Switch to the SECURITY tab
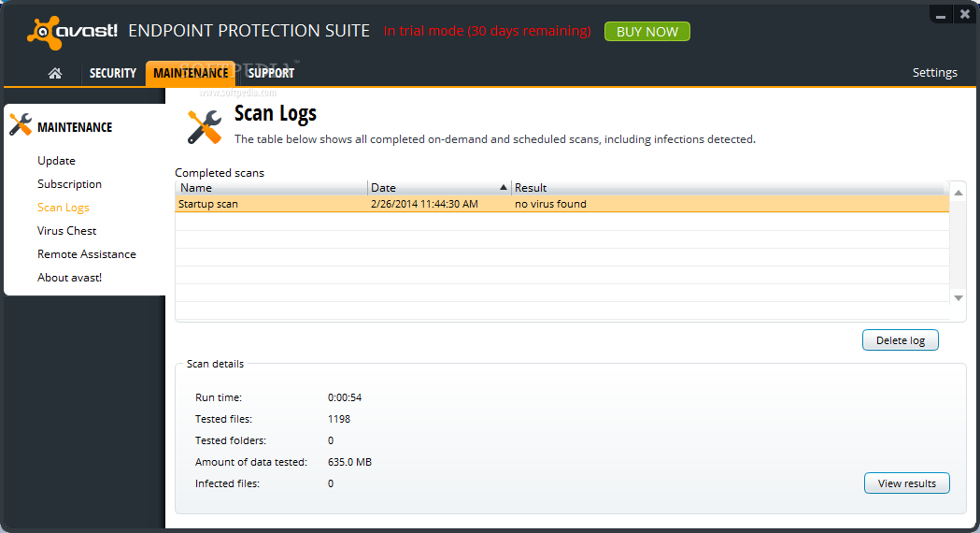 112,73
